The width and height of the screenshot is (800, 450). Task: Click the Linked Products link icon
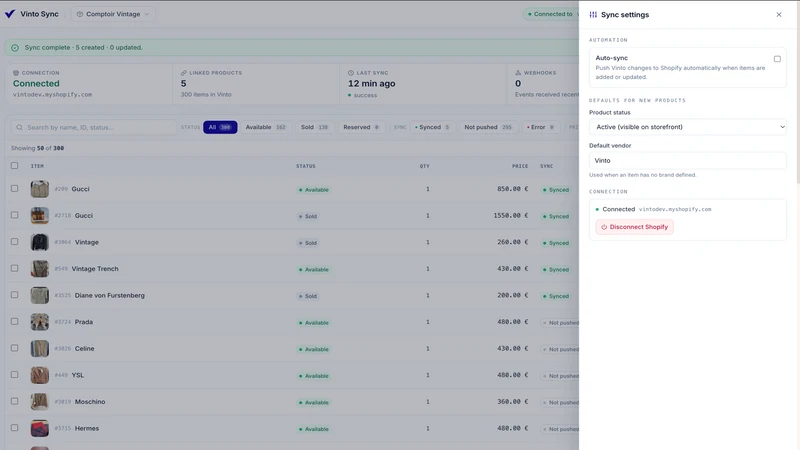click(184, 73)
